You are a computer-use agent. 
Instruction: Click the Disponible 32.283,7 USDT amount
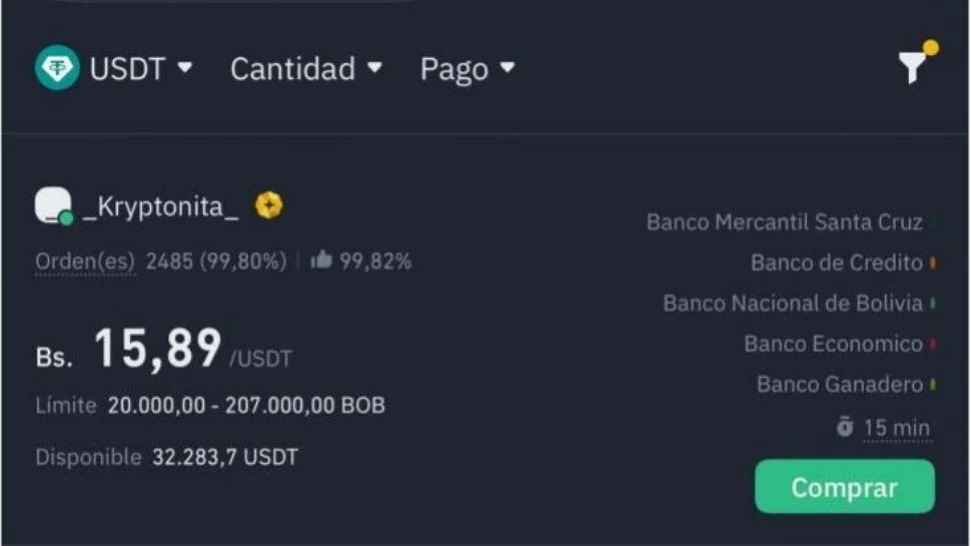(224, 458)
